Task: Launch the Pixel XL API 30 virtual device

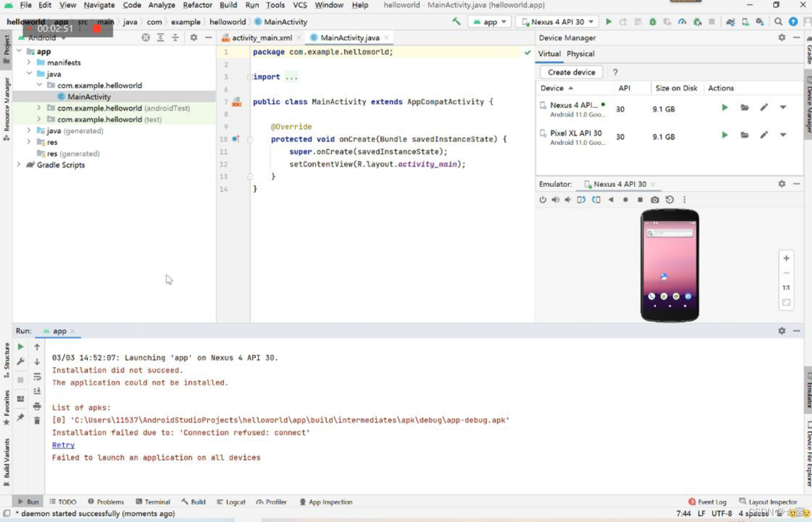Action: [724, 135]
